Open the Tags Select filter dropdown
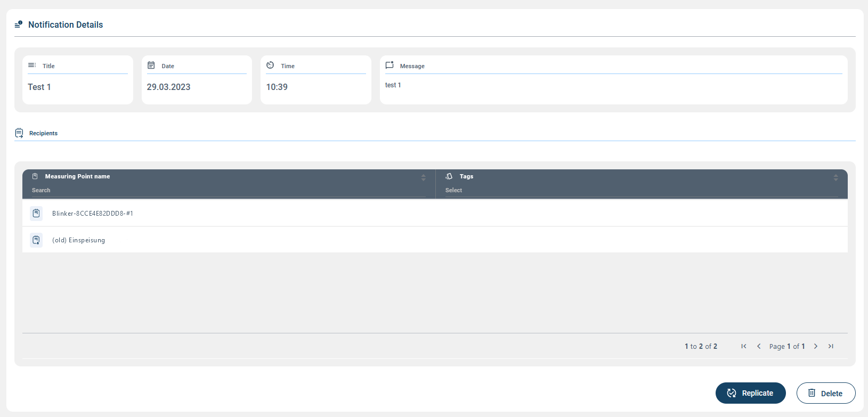The height and width of the screenshot is (417, 868). pos(642,190)
